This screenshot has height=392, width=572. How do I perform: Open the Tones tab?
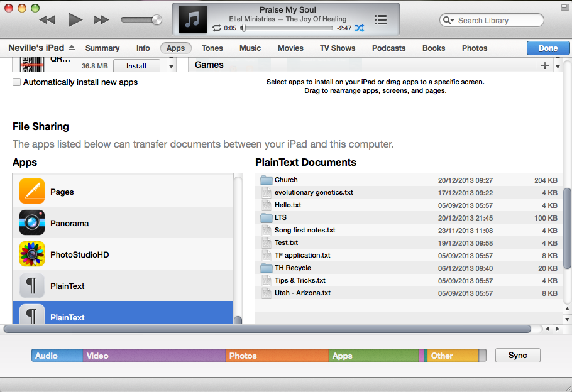[212, 48]
